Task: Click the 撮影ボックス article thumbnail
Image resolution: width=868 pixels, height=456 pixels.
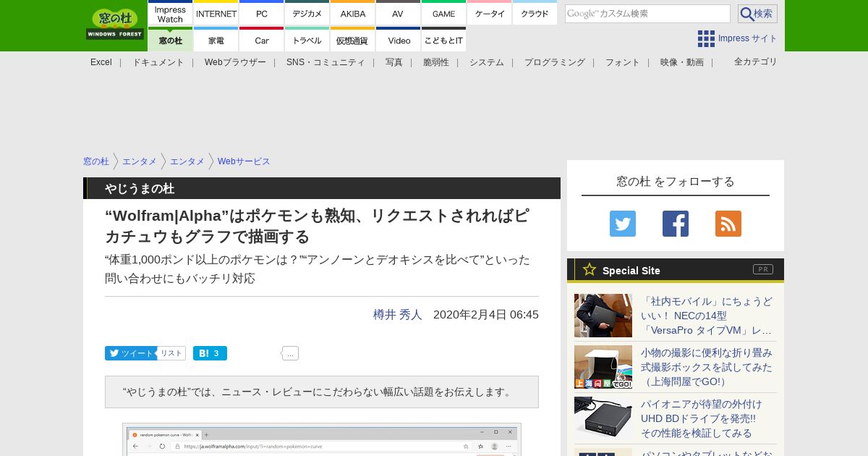Action: (603, 367)
